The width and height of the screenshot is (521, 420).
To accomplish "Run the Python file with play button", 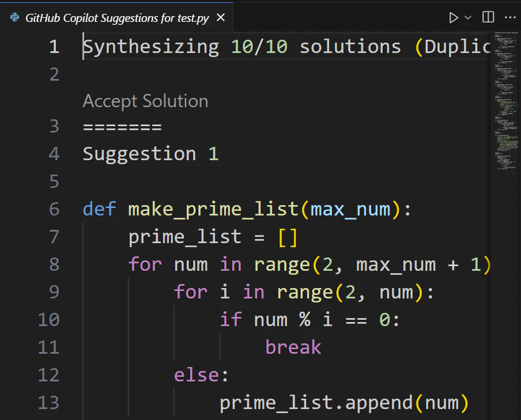I will pos(453,18).
